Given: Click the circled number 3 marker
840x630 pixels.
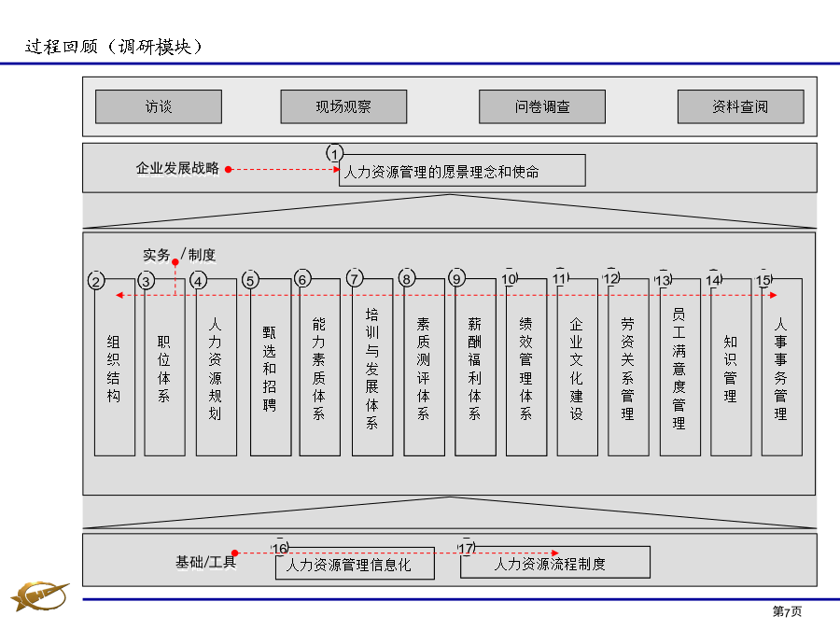Looking at the screenshot, I should [x=147, y=280].
